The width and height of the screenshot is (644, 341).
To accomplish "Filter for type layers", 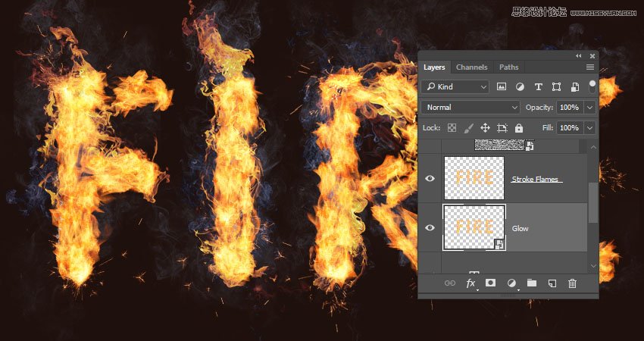I will (x=539, y=87).
